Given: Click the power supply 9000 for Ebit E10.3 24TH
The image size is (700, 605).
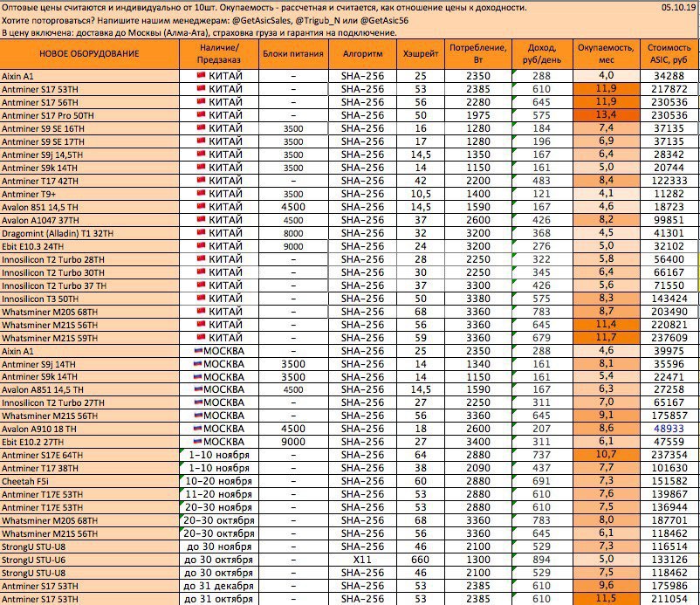Looking at the screenshot, I should pos(293,246).
